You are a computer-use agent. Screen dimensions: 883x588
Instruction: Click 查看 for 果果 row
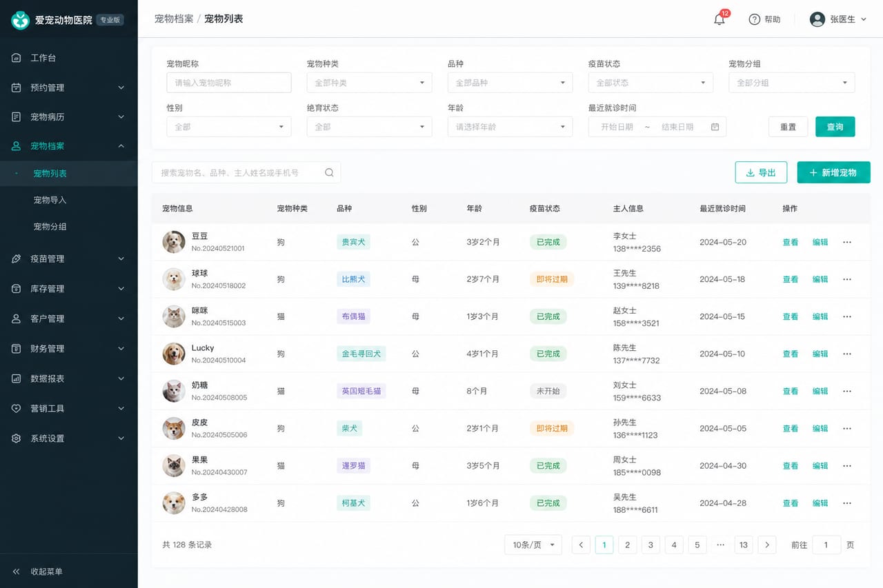[x=791, y=465]
